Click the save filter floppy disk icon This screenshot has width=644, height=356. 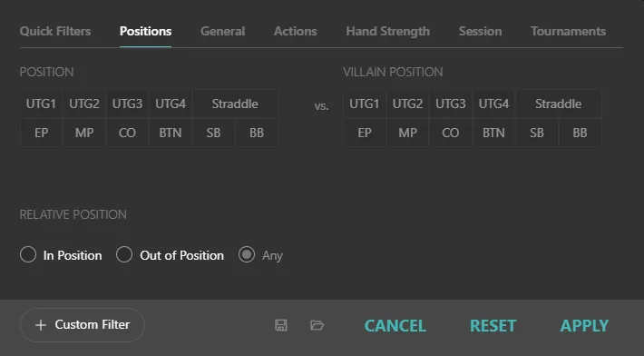point(281,325)
